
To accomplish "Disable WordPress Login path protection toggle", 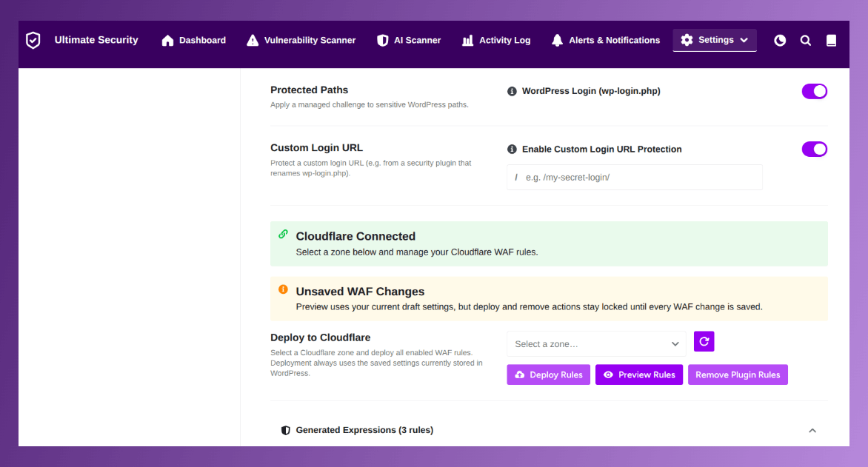I will pos(814,91).
